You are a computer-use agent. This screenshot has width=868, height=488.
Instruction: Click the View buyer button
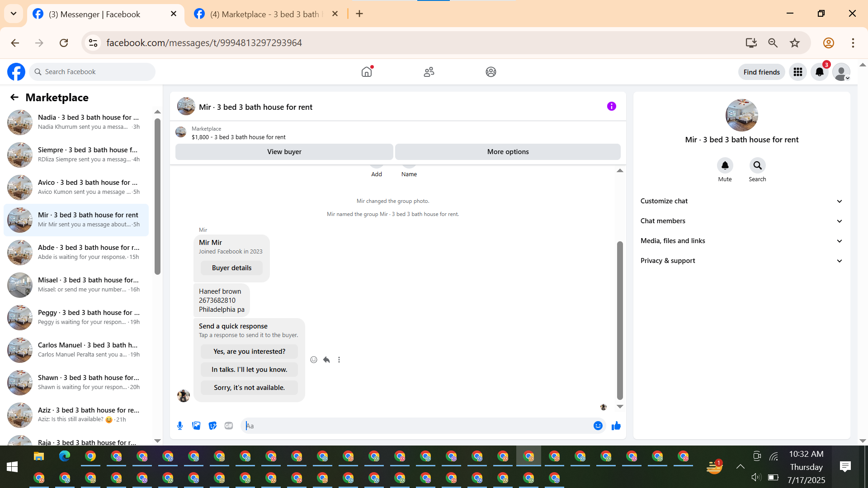click(x=284, y=152)
